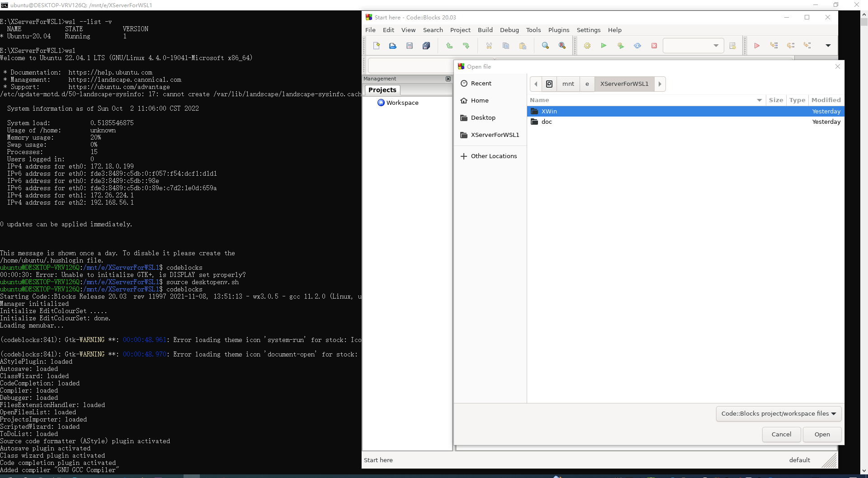This screenshot has height=478, width=868.
Task: Expand the debugger toolbar overflow arrow
Action: coord(828,46)
